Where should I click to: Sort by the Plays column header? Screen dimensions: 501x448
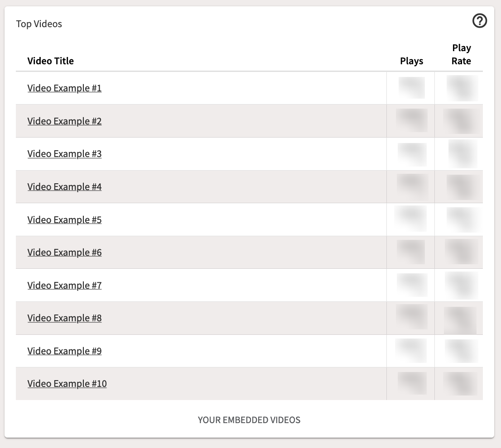tap(411, 61)
